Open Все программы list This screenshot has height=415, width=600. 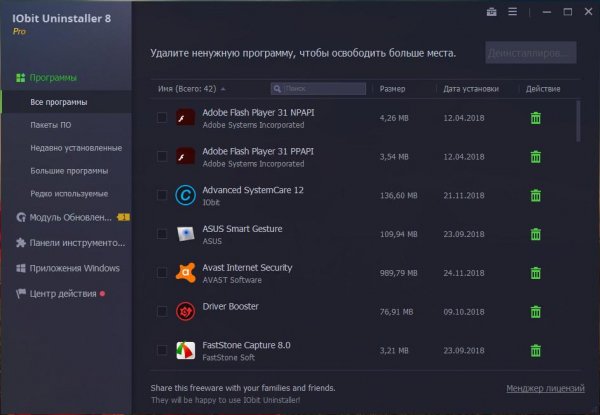point(59,102)
